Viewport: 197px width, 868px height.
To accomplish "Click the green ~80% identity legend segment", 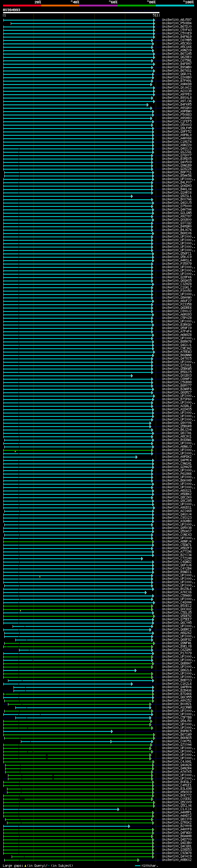I will coord(137,6).
